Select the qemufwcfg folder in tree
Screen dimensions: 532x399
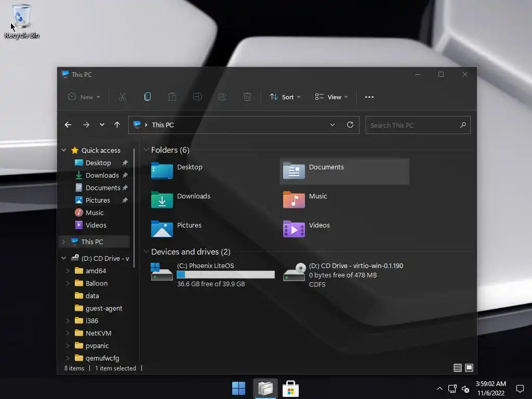pyautogui.click(x=102, y=358)
